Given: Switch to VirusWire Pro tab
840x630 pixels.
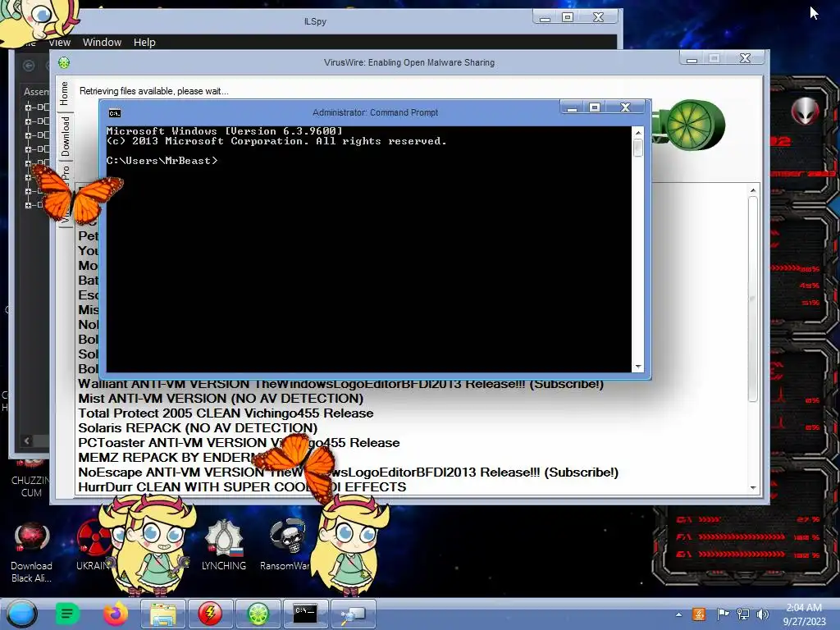Looking at the screenshot, I should click(66, 172).
